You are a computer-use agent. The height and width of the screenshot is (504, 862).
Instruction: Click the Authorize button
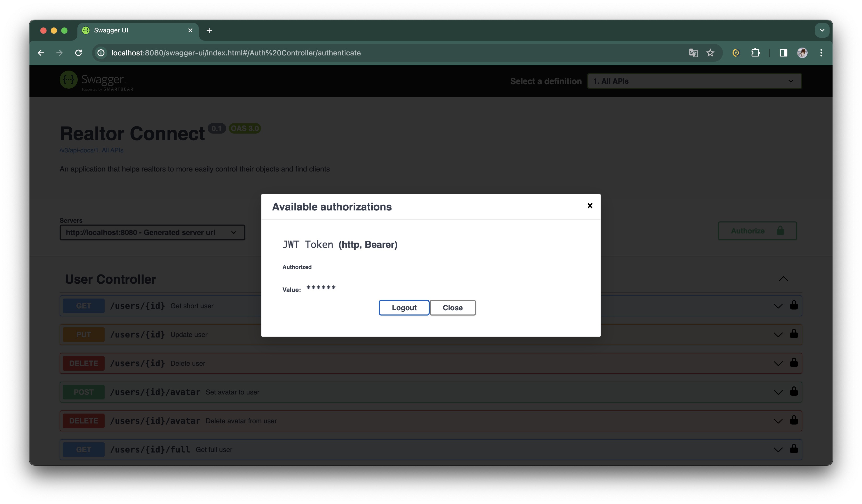pos(757,231)
